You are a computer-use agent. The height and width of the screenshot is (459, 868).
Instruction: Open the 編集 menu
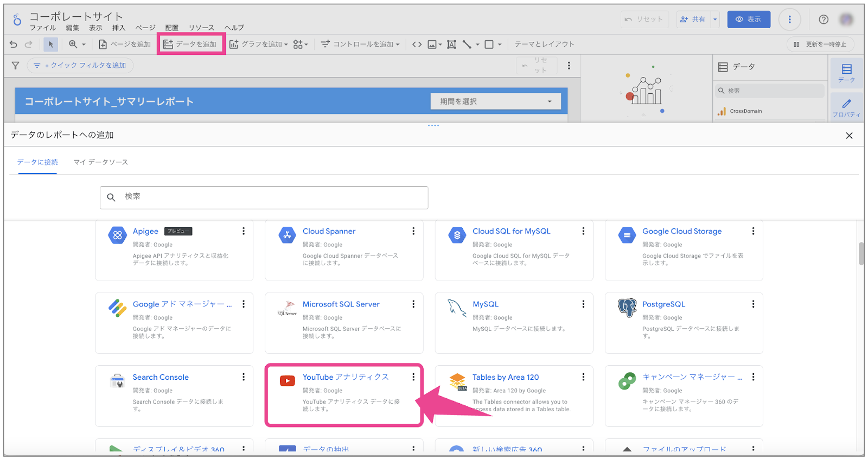72,28
